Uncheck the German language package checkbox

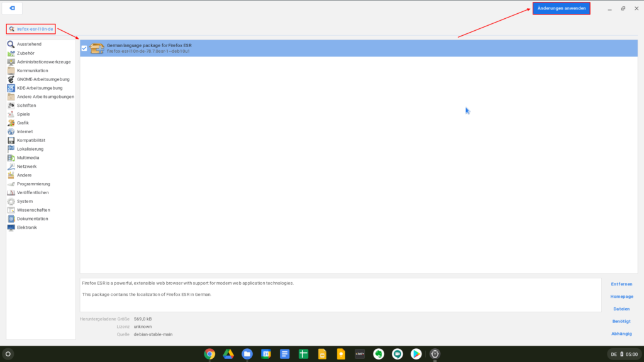[x=84, y=48]
